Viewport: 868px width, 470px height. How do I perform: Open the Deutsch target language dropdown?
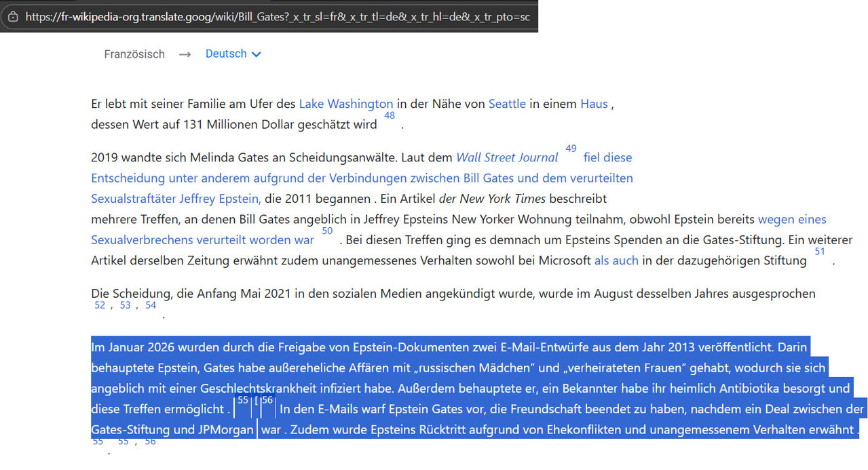(x=233, y=54)
